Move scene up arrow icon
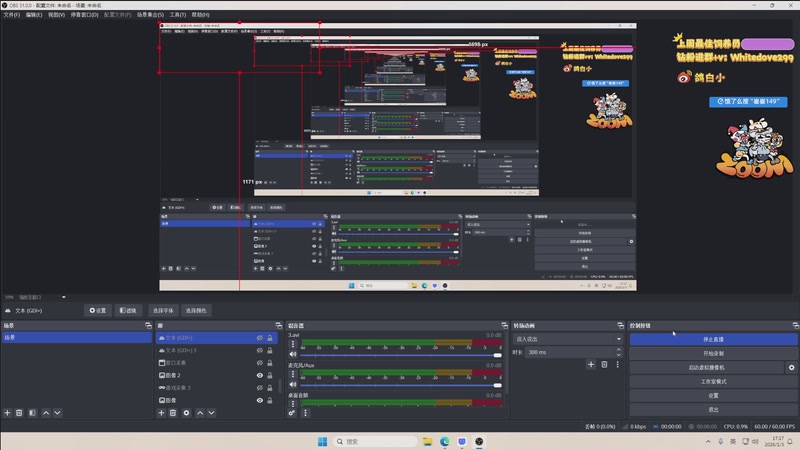Image resolution: width=800 pixels, height=450 pixels. click(x=46, y=413)
